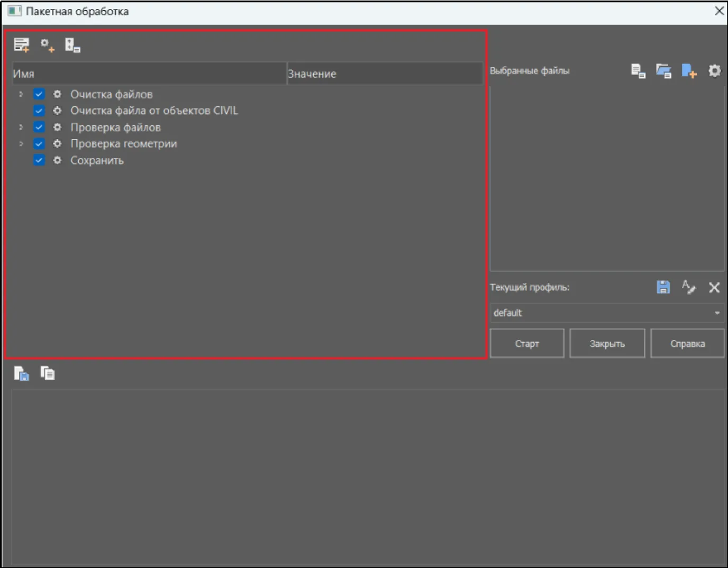Add a new file with blue plus icon
This screenshot has width=728, height=568.
pos(689,71)
